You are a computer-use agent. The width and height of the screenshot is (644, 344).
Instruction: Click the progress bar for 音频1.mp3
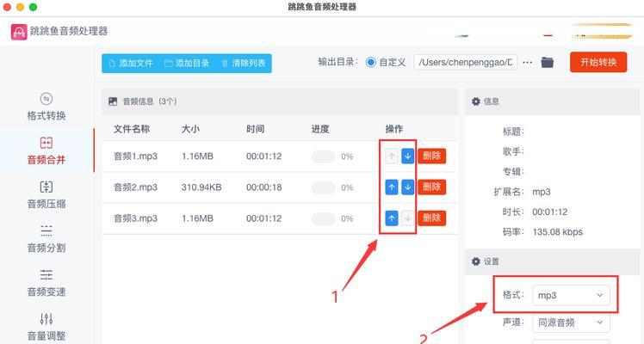coord(324,157)
